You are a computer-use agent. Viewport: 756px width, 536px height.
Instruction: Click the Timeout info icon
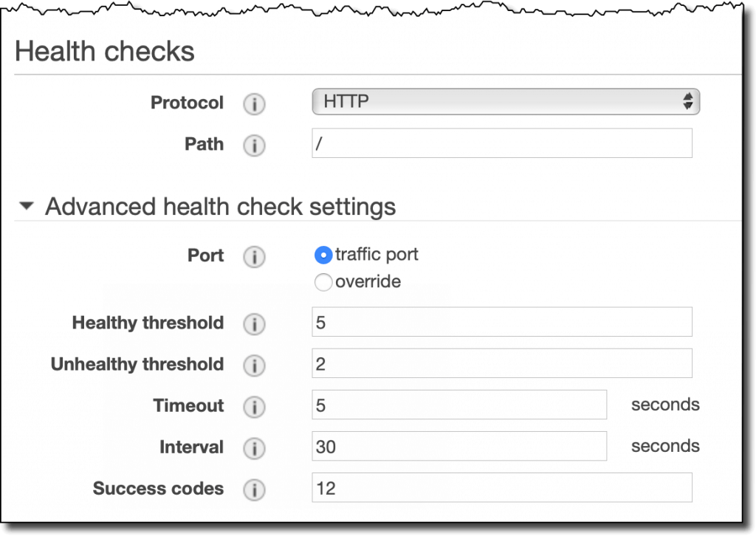pos(254,407)
